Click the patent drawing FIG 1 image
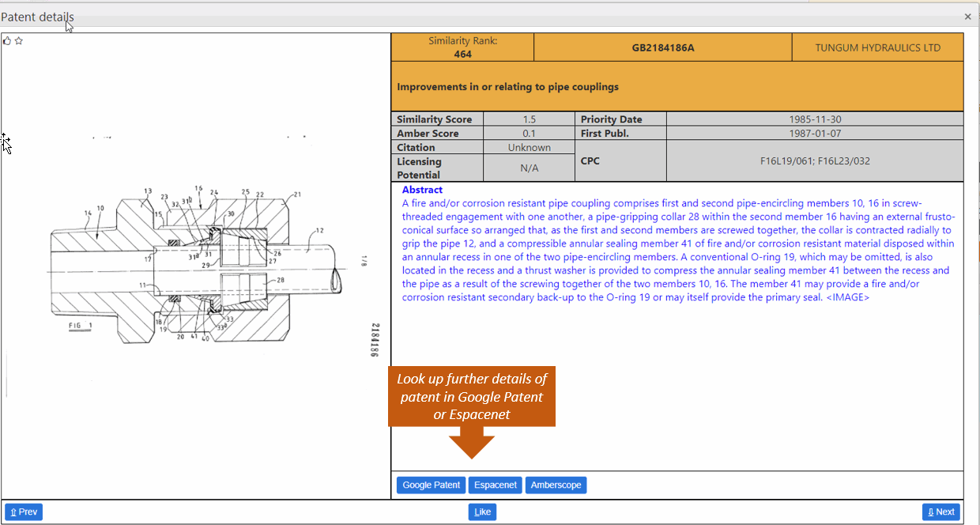This screenshot has height=525, width=980. pos(194,266)
